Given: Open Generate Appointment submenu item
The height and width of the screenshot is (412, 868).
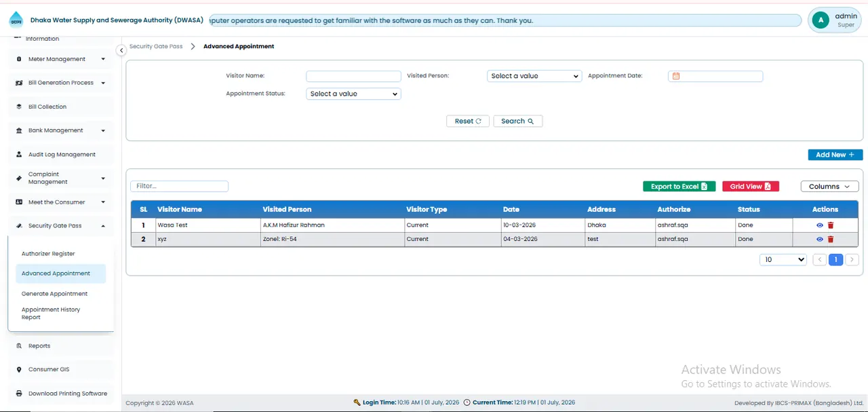Looking at the screenshot, I should click(x=54, y=294).
